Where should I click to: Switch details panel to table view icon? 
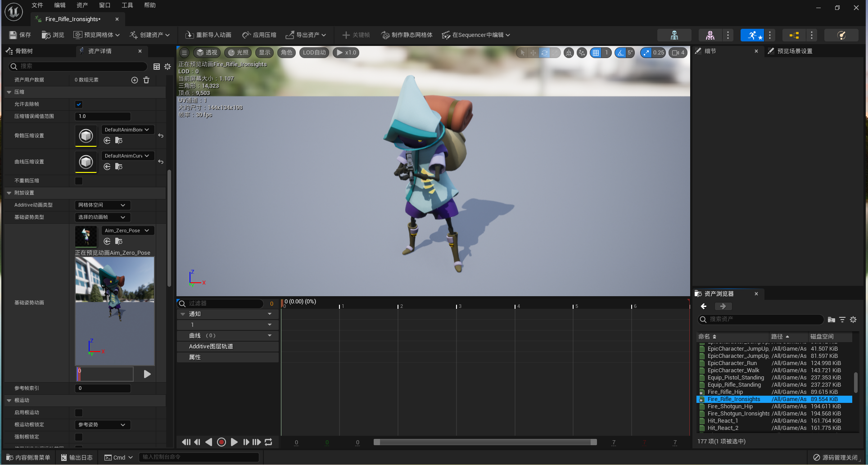[x=157, y=67]
